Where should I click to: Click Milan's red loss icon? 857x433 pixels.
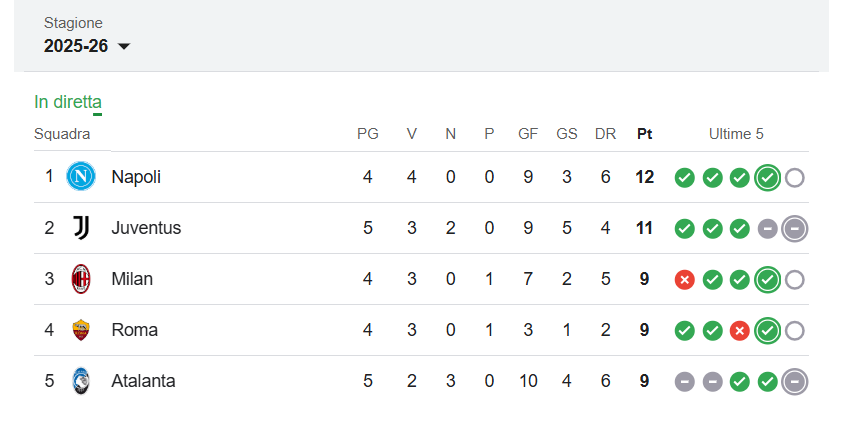[x=684, y=280]
